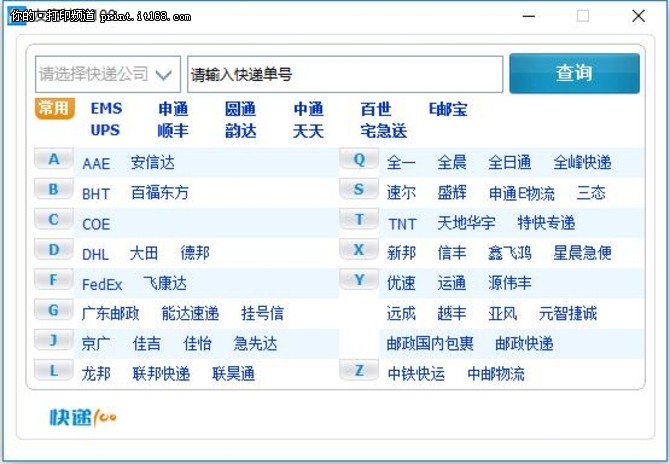The height and width of the screenshot is (464, 670).
Task: Minimize the courier lookup window
Action: [529, 16]
